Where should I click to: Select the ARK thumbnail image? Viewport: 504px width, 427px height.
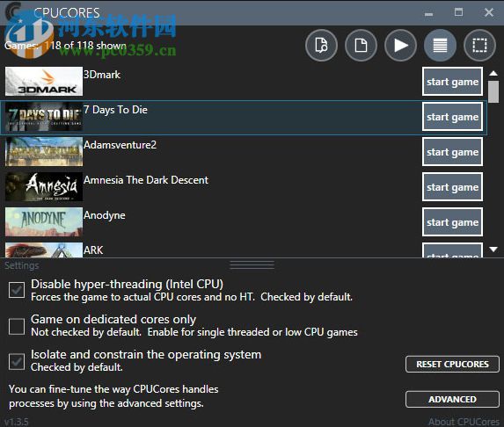click(44, 250)
